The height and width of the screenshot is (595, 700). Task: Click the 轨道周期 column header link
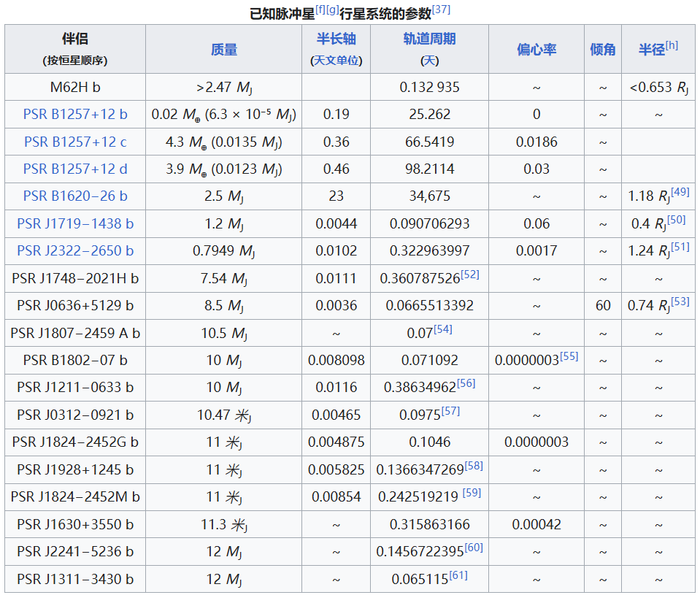click(x=429, y=39)
